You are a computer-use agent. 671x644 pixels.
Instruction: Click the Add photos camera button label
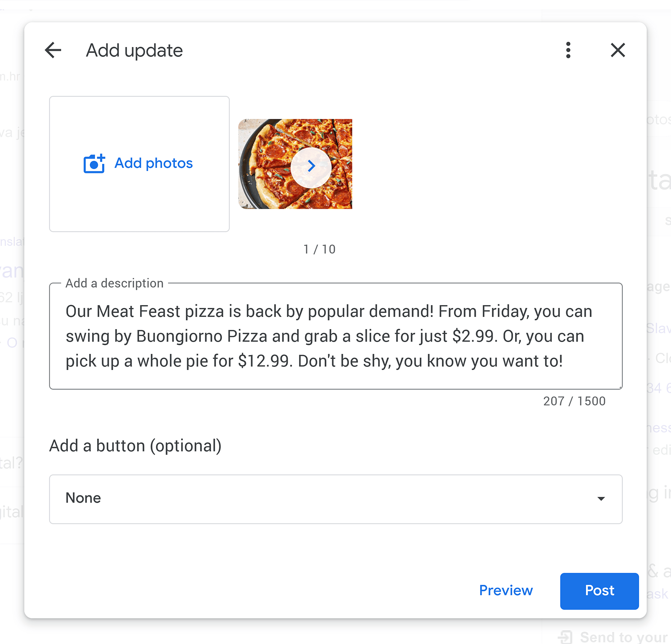[x=153, y=163]
